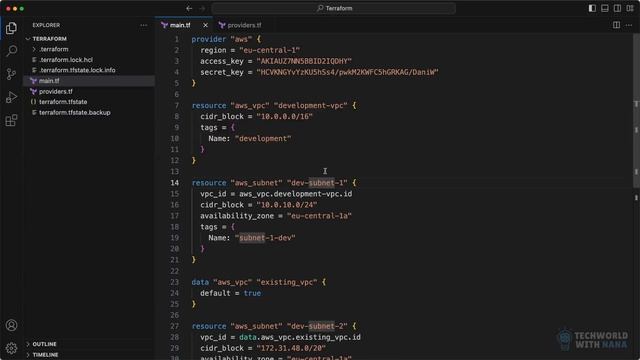
Task: Click cidr_block value "172.31.48.0/20"
Action: [291, 348]
